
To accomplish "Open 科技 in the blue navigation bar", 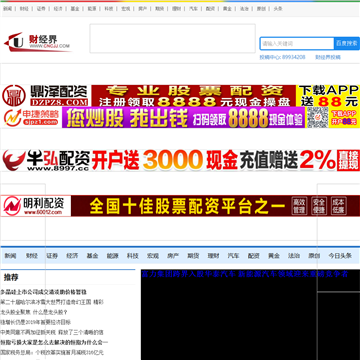I will pyautogui.click(x=132, y=256).
